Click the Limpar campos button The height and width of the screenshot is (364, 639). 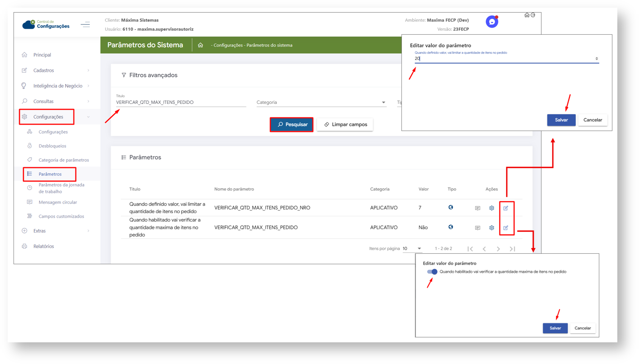point(345,125)
